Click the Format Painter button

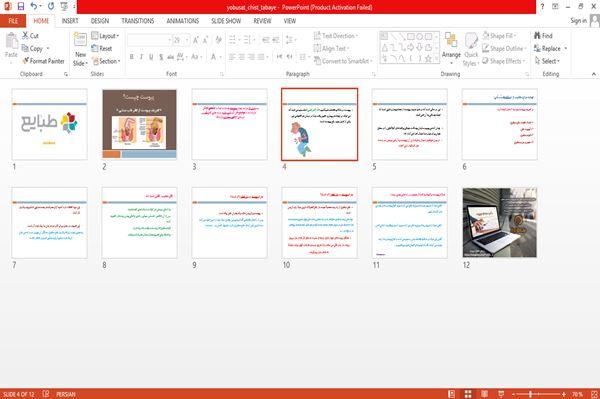[43, 61]
